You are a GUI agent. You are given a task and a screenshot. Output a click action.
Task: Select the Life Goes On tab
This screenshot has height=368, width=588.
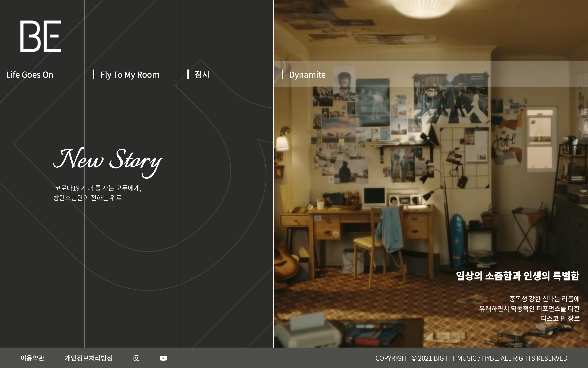point(30,74)
